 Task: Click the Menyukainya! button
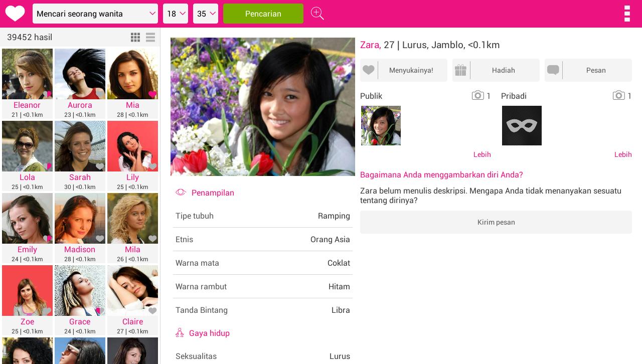(404, 70)
